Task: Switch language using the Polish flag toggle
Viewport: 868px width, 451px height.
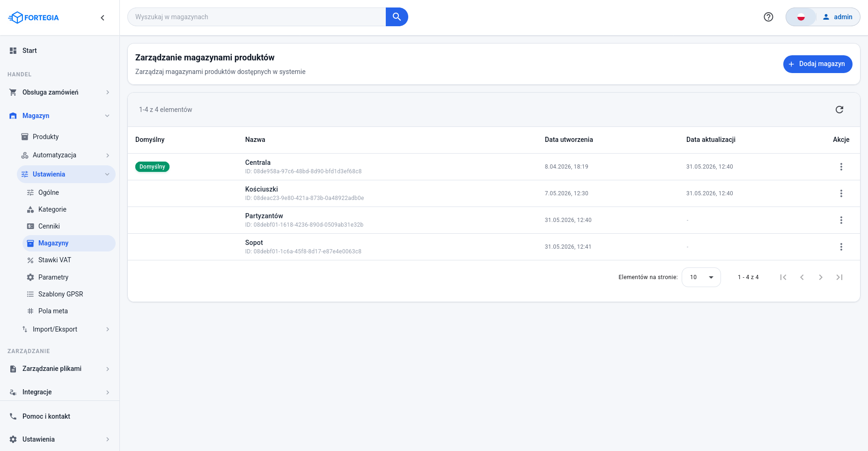Action: 801,17
